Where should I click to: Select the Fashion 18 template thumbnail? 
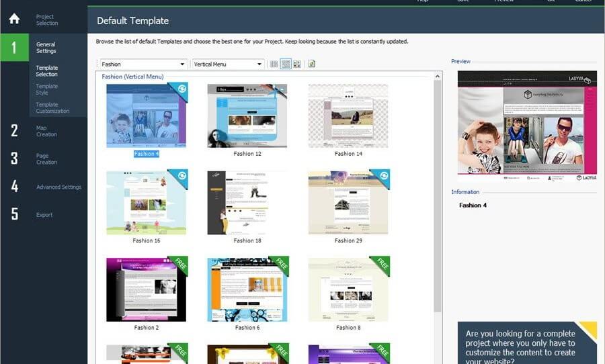click(247, 203)
